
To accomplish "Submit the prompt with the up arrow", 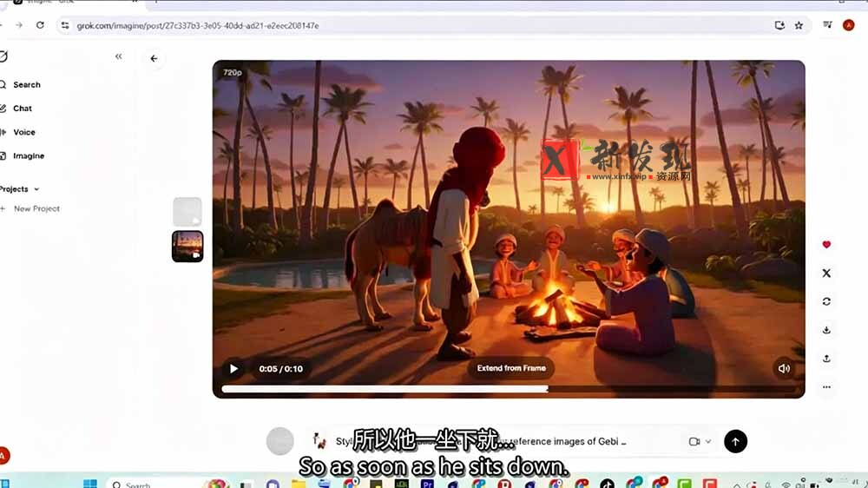I will (x=735, y=441).
